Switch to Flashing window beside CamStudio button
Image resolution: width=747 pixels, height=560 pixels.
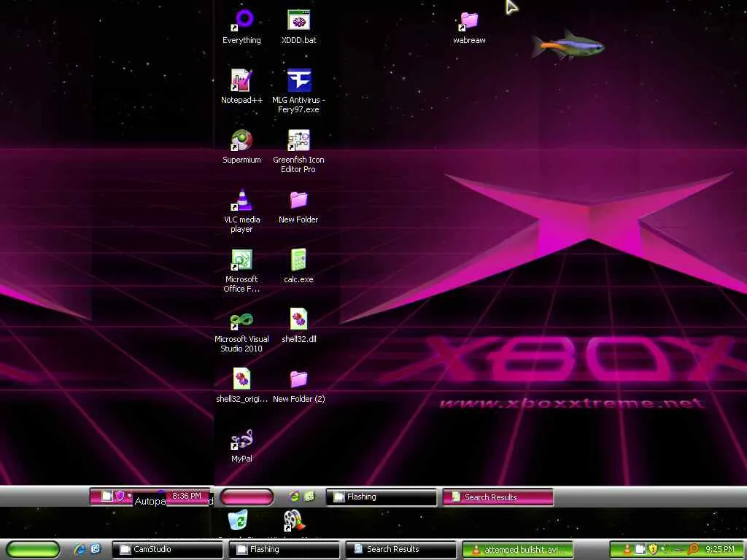point(284,549)
